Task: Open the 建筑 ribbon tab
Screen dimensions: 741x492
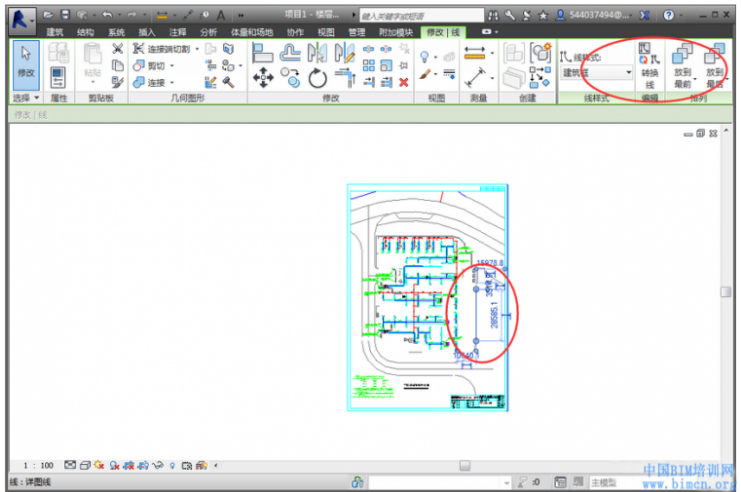Action: [x=55, y=32]
